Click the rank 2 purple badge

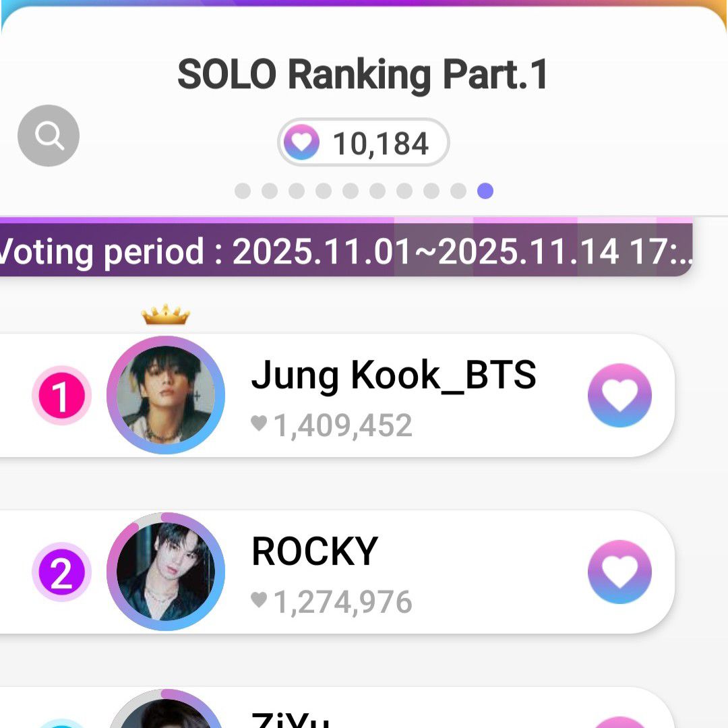click(x=61, y=573)
